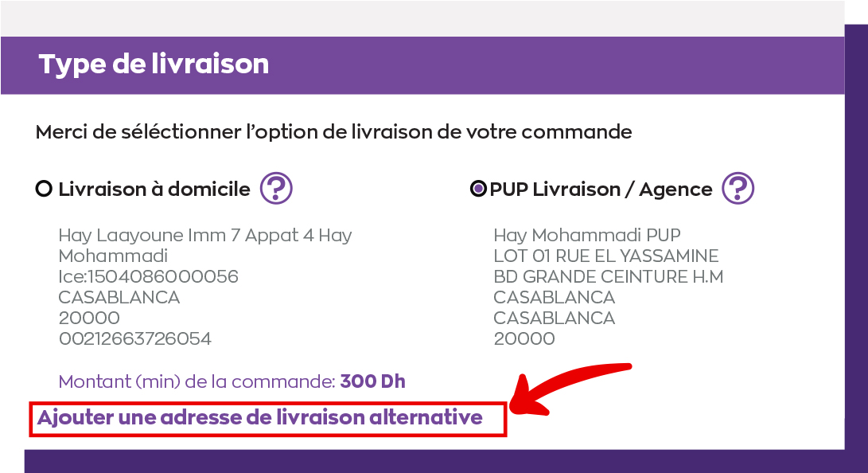868x473 pixels.
Task: Click the Ice:1504086000056 line
Action: [x=148, y=276]
